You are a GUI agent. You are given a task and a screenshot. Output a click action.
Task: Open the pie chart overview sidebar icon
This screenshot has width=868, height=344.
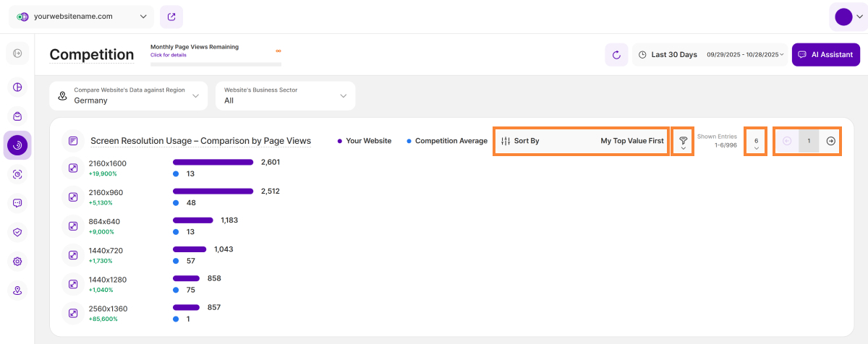18,87
